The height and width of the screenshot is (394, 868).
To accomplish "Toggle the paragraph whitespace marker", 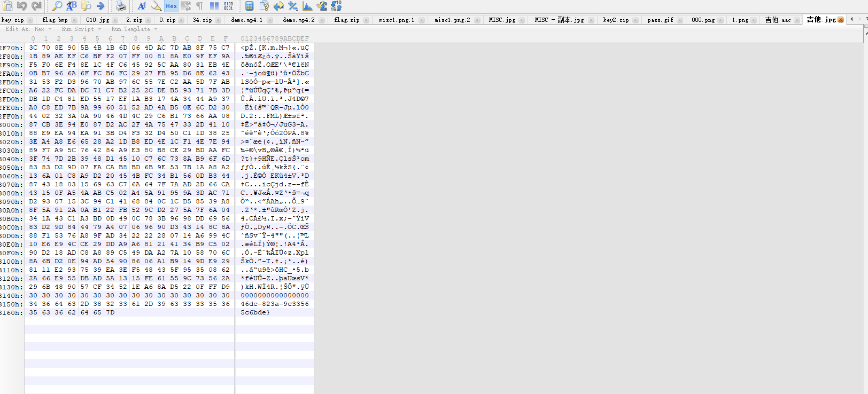I will pos(199,6).
